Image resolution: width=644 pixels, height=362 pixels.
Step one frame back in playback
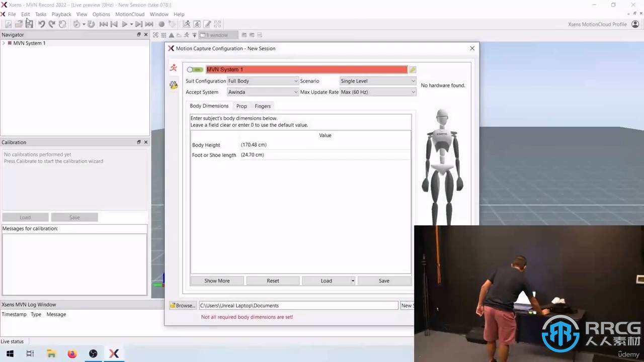114,24
